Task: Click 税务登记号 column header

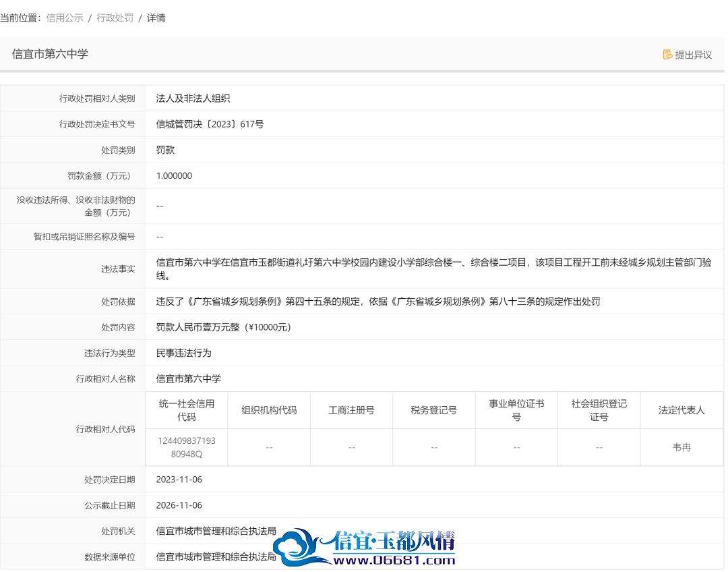Action: 434,411
